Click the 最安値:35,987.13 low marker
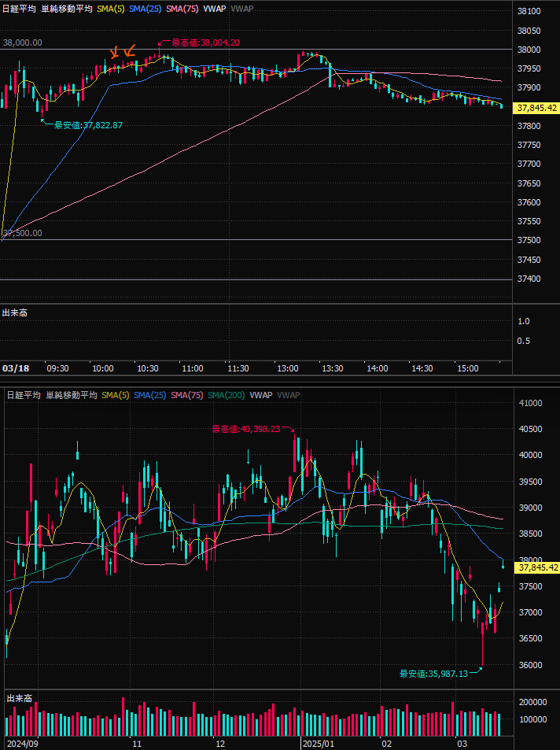560x750 pixels. pyautogui.click(x=433, y=674)
